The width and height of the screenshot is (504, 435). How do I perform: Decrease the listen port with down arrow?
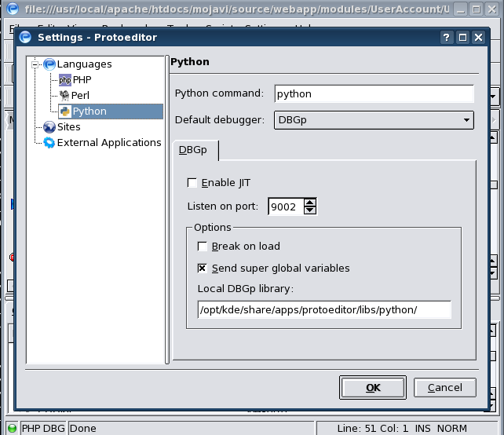point(310,210)
